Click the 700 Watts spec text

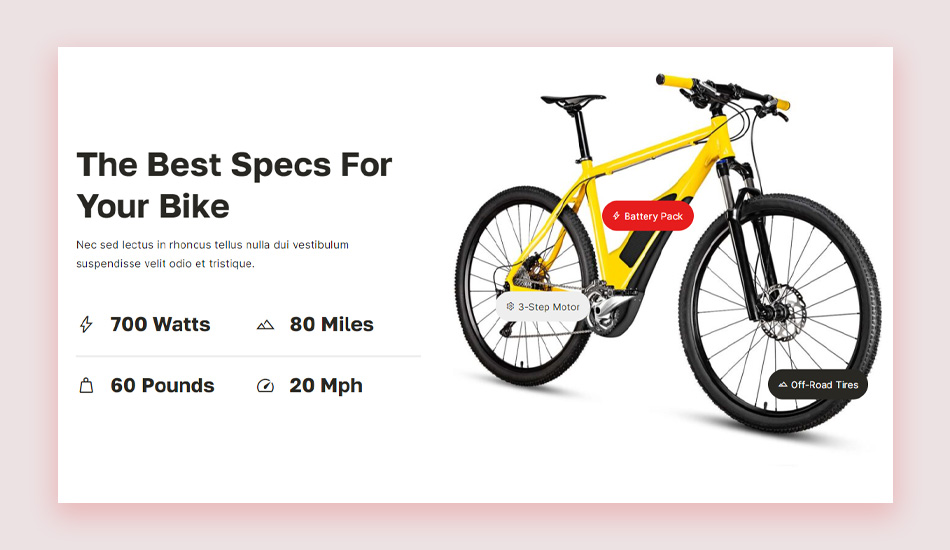tap(160, 324)
